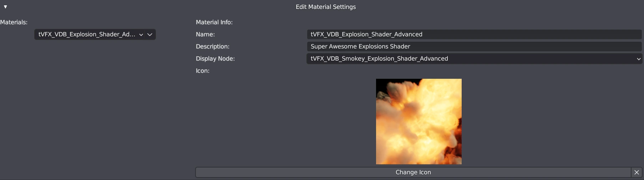This screenshot has height=180, width=644.
Task: Click the small inner chevron in Materials field
Action: (141, 35)
